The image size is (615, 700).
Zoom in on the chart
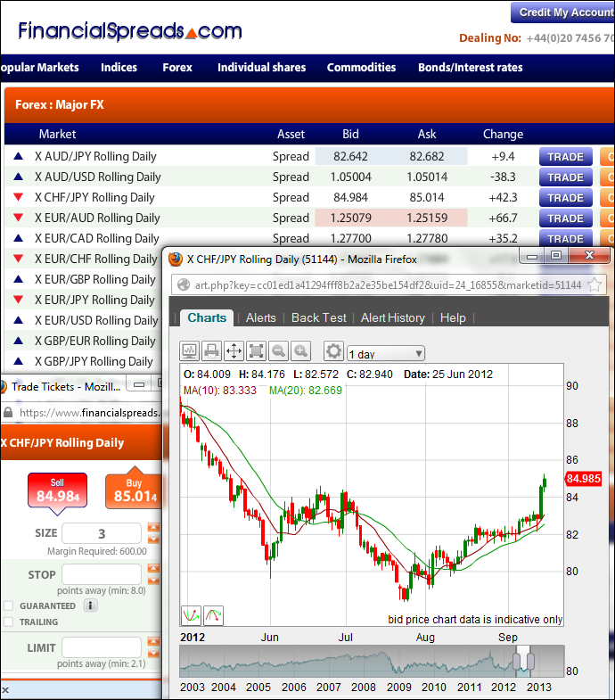pos(300,351)
